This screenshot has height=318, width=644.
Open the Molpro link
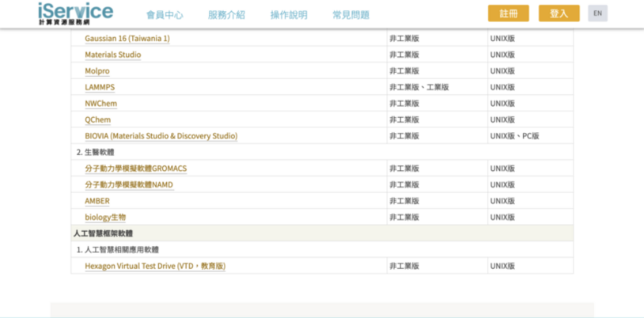pos(97,71)
